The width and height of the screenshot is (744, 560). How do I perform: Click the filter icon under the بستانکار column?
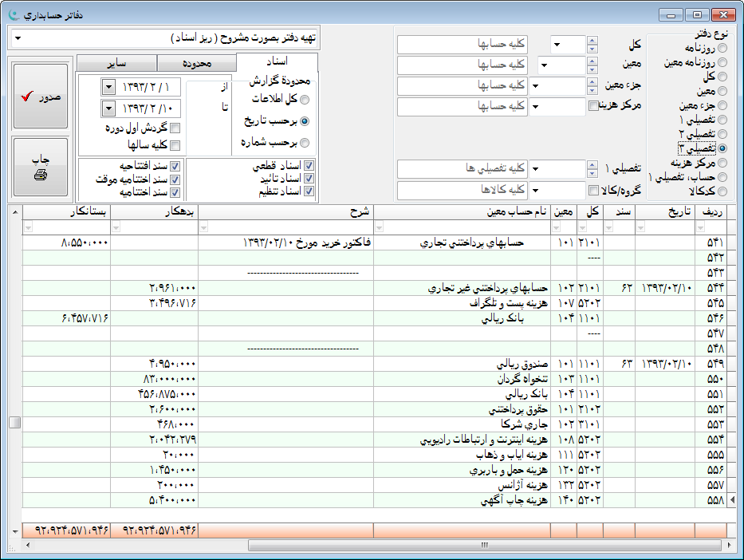click(x=29, y=228)
